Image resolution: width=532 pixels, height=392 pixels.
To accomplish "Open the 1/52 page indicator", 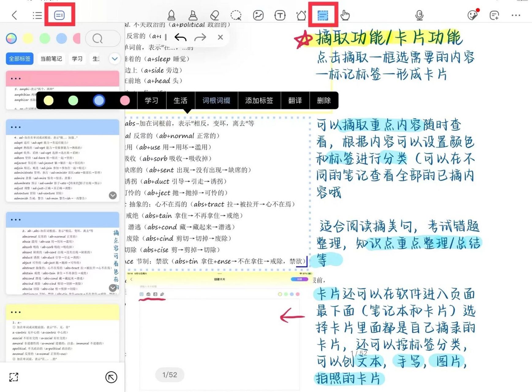I will coord(170,375).
